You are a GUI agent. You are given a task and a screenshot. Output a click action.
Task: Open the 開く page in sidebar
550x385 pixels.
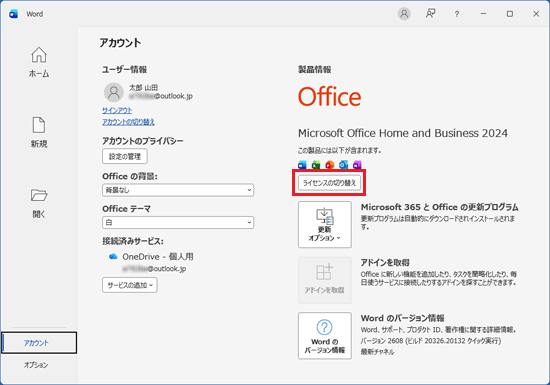tap(39, 203)
